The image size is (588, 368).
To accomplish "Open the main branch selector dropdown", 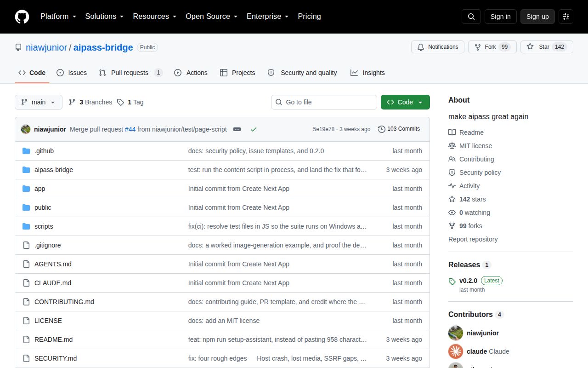I will coord(39,102).
